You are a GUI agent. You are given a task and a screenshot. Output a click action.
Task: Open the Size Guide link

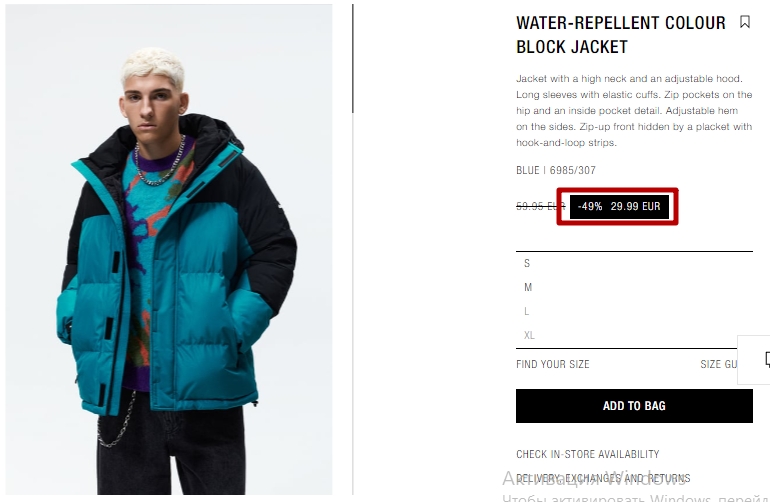click(x=719, y=364)
